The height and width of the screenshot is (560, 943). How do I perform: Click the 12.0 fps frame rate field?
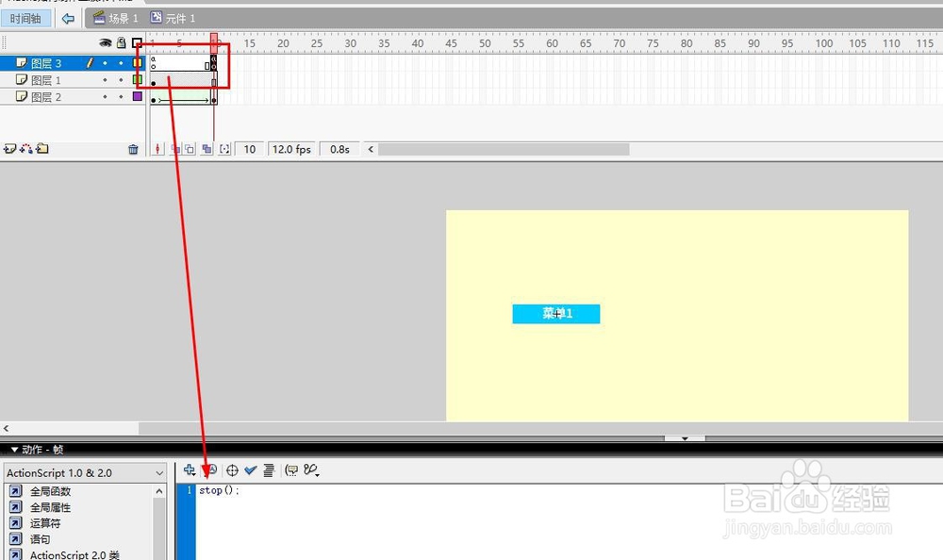tap(291, 149)
